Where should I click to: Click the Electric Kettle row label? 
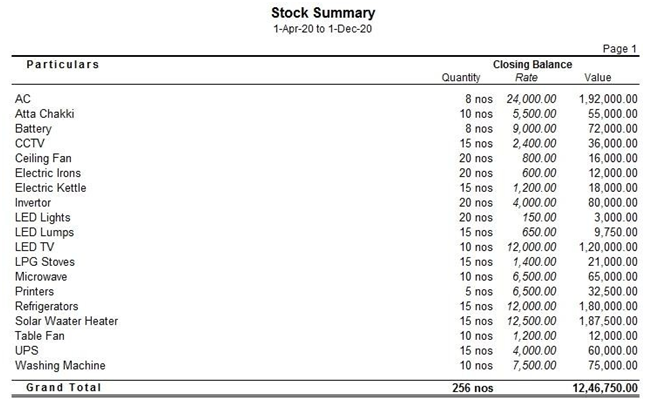point(50,188)
